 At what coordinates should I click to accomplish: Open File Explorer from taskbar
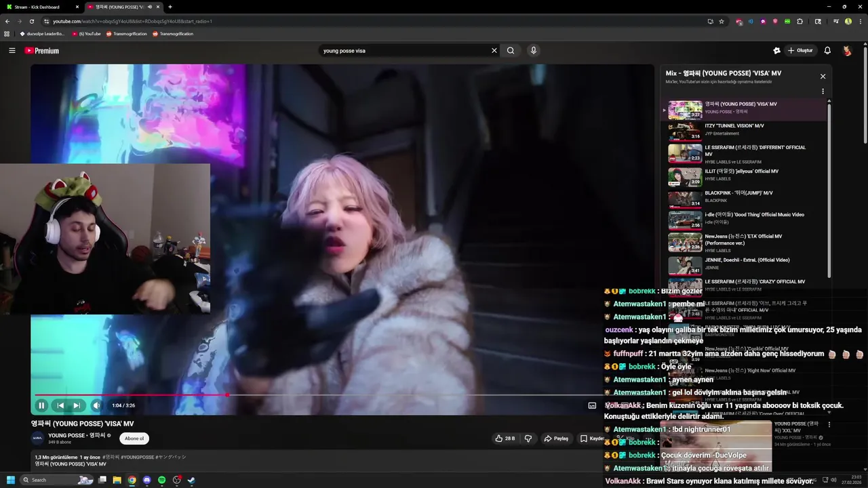(117, 480)
